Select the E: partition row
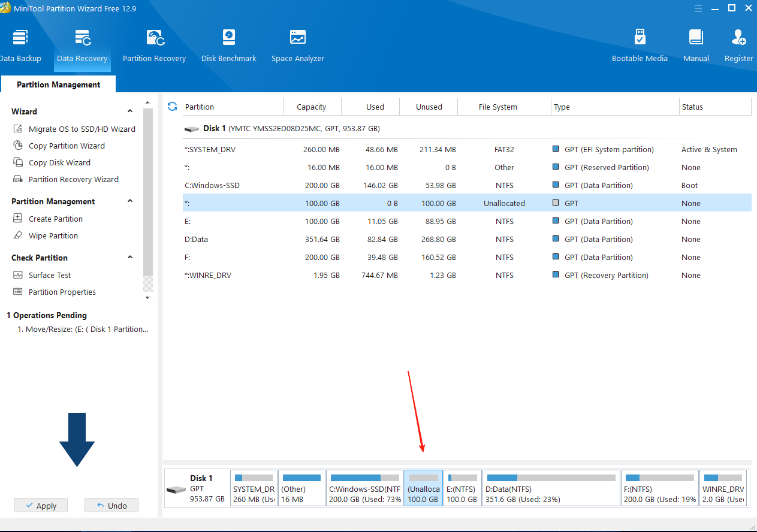 point(467,221)
